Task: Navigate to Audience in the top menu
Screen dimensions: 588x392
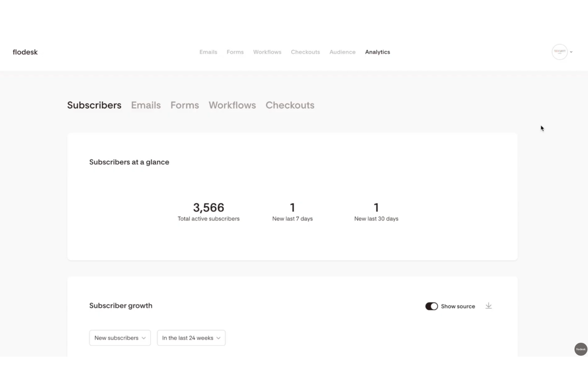Action: pos(342,52)
